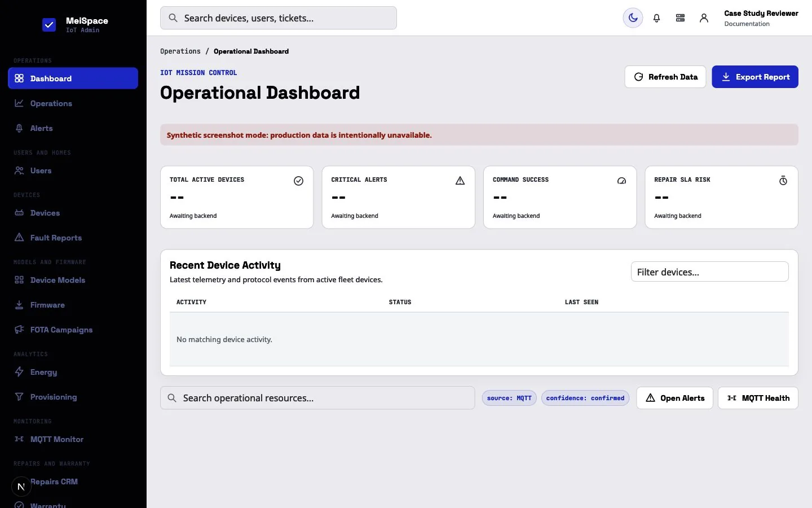Open MQTT Monitor page

click(x=73, y=439)
